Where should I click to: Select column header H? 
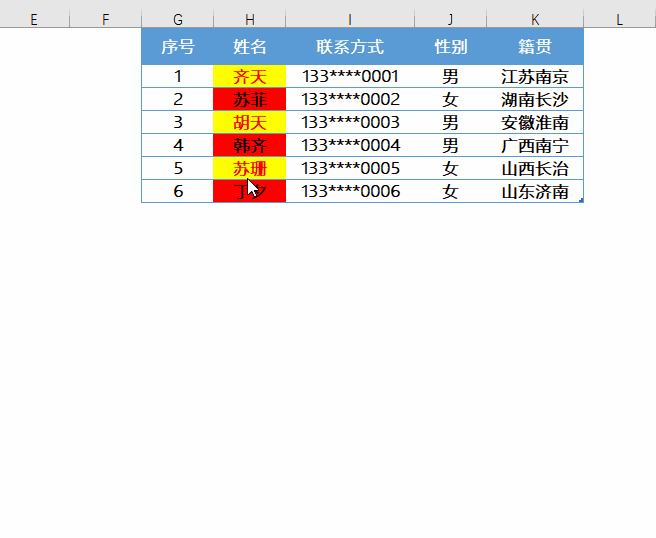(x=249, y=19)
